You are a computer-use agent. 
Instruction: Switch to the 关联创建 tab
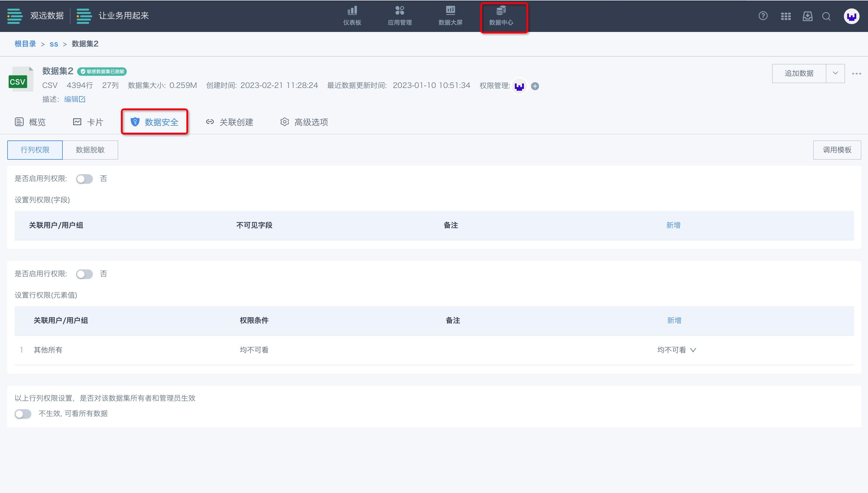coord(230,122)
